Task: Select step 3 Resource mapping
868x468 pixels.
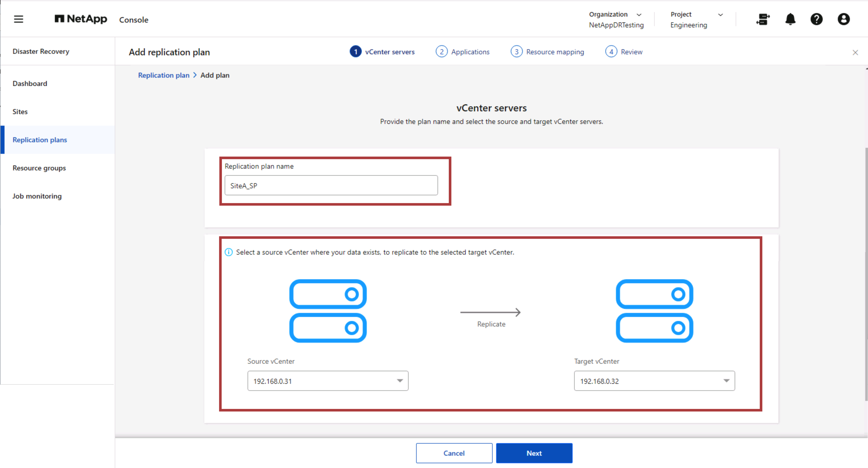Action: click(x=547, y=52)
